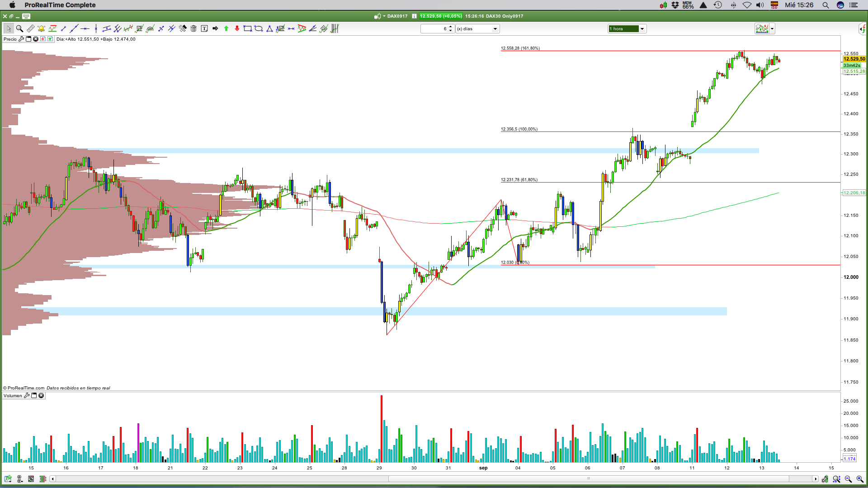
Task: Increase days value with stepper up arrow
Action: click(x=450, y=27)
